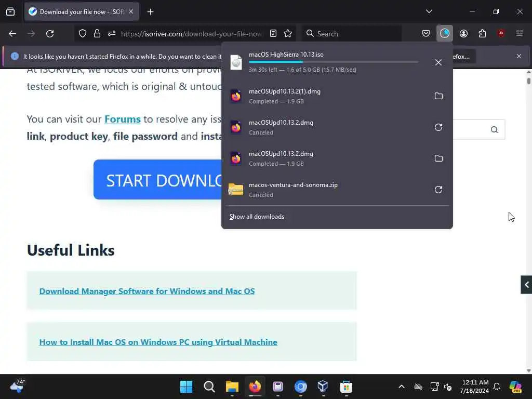Reload the current page
The width and height of the screenshot is (532, 399).
[50, 34]
